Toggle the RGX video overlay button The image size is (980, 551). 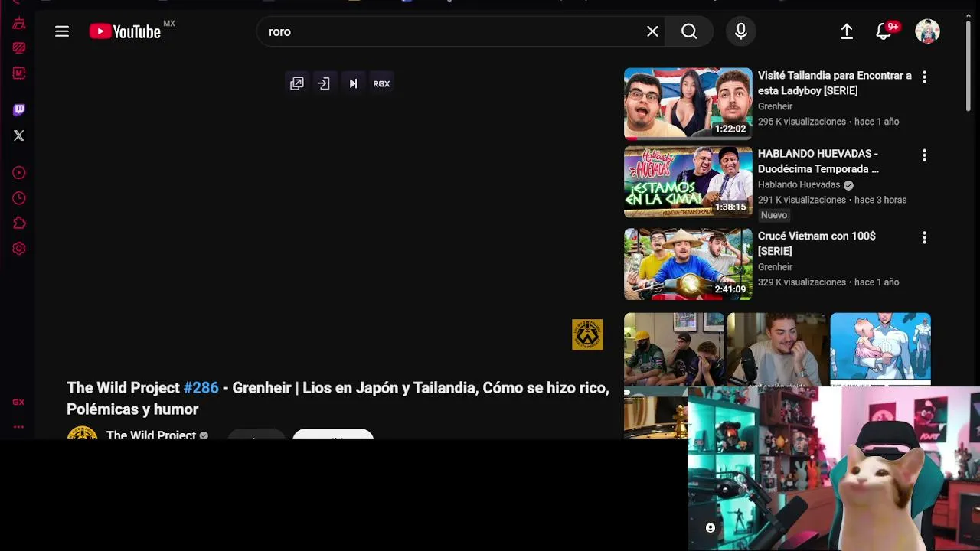click(x=381, y=83)
